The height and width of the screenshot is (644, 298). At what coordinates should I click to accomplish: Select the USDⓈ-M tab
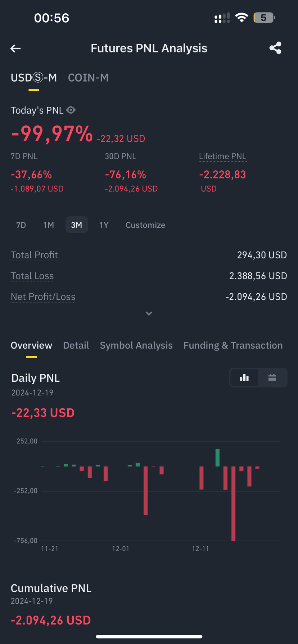(34, 78)
